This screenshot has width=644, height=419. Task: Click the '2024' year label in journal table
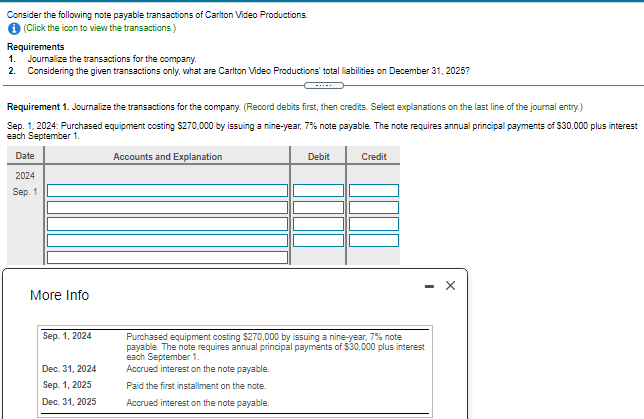tap(25, 176)
